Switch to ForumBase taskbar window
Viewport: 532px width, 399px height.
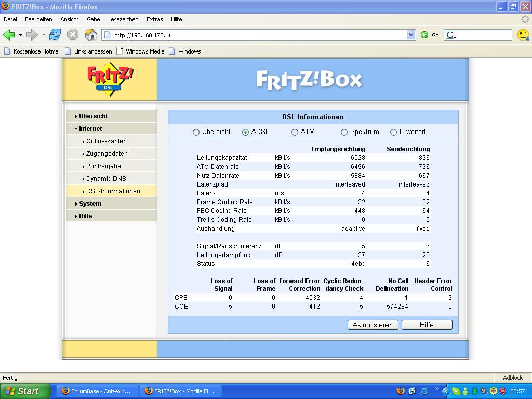[97, 391]
